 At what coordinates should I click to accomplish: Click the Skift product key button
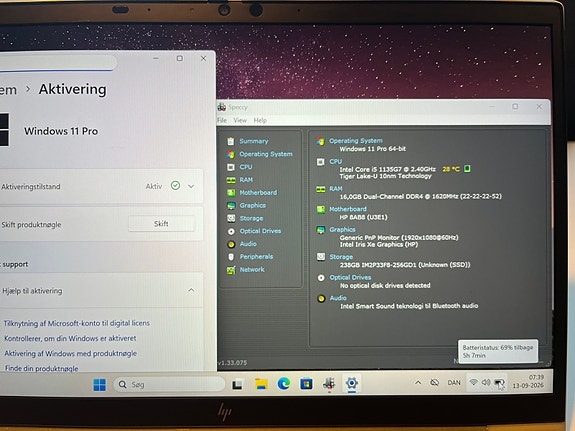(161, 224)
